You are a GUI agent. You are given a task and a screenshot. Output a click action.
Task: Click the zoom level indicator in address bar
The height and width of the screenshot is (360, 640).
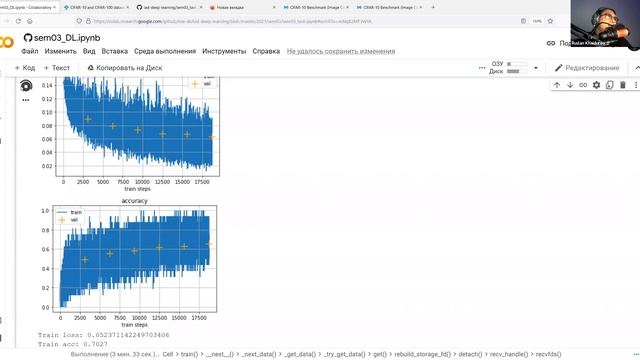[x=537, y=21]
